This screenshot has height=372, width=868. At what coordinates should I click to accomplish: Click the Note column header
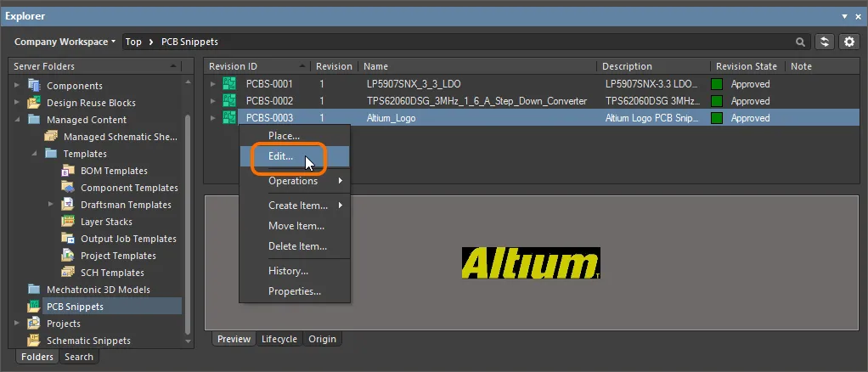pyautogui.click(x=822, y=66)
